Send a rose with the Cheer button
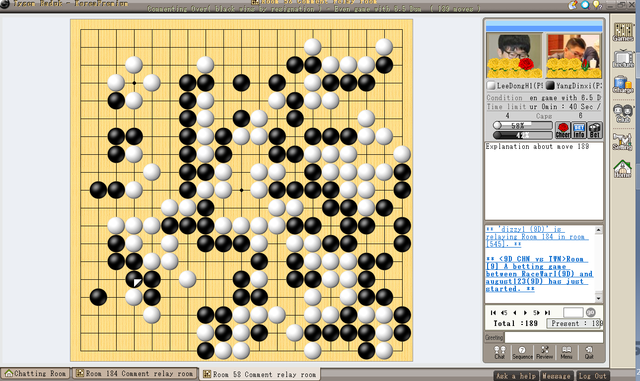The height and width of the screenshot is (381, 640). click(563, 130)
